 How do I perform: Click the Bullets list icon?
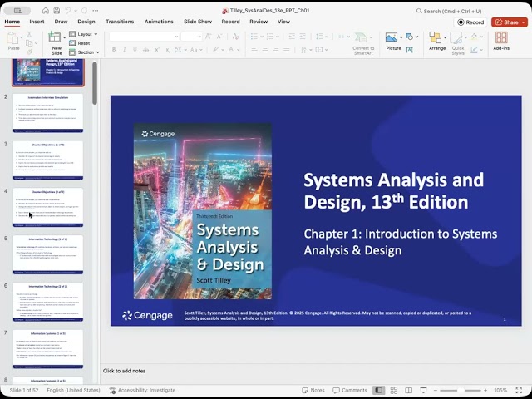click(254, 37)
